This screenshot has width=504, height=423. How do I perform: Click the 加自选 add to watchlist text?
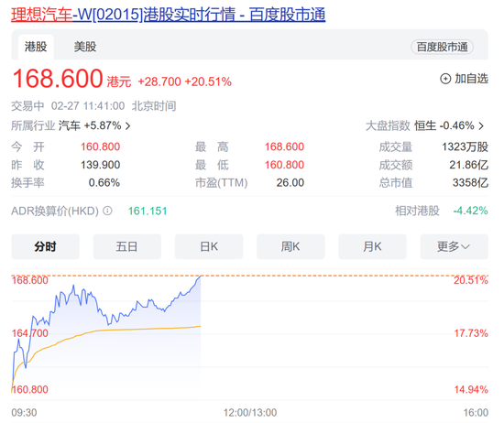pyautogui.click(x=471, y=79)
